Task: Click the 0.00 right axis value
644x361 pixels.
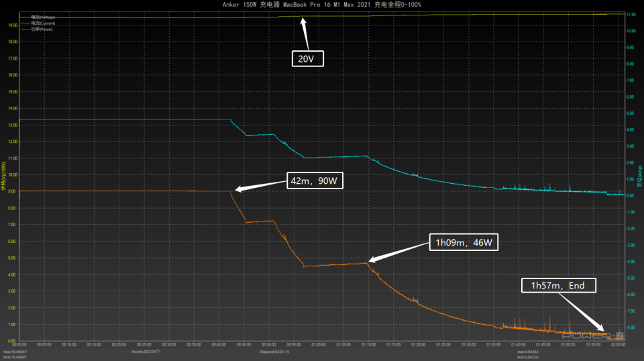Action: pyautogui.click(x=631, y=196)
